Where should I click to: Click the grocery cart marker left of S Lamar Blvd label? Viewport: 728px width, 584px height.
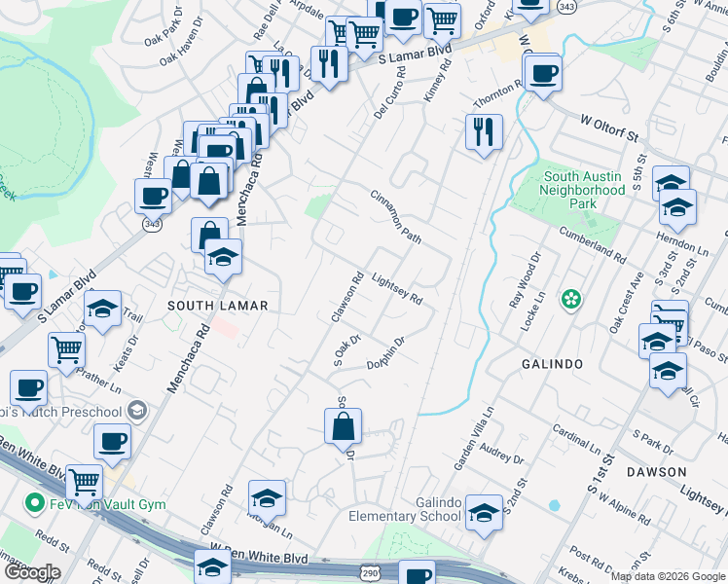click(x=365, y=38)
